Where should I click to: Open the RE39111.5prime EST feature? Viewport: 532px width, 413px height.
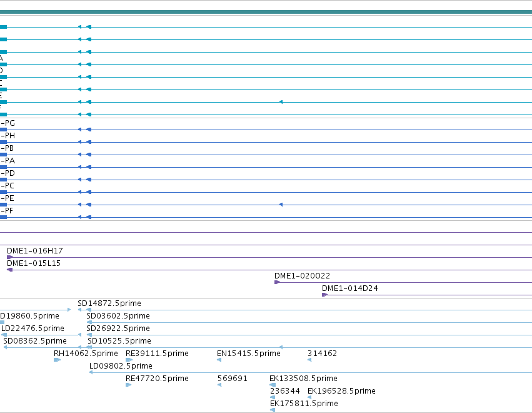157,354
